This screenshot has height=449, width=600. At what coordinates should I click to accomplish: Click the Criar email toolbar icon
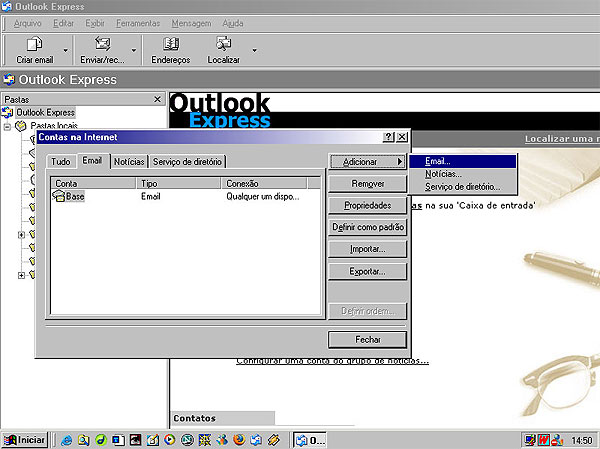[x=33, y=44]
